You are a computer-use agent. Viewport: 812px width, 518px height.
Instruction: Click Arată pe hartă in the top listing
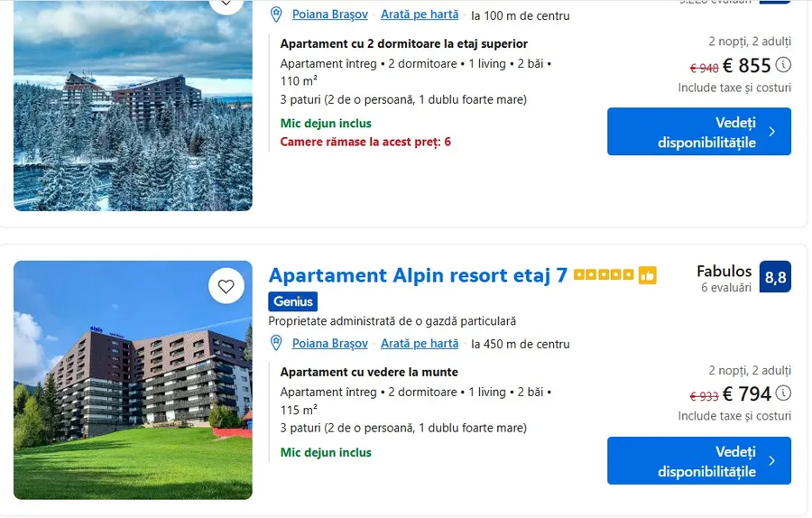[420, 14]
